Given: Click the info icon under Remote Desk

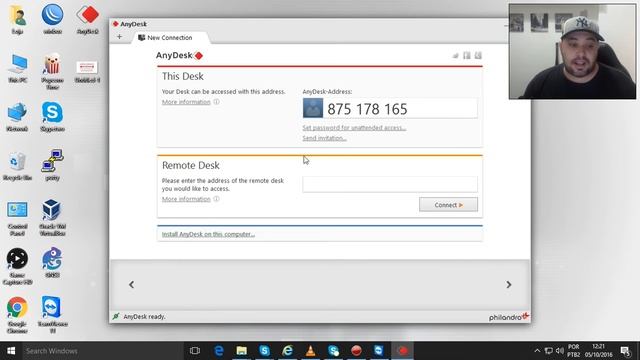Looking at the screenshot, I should pos(216,199).
